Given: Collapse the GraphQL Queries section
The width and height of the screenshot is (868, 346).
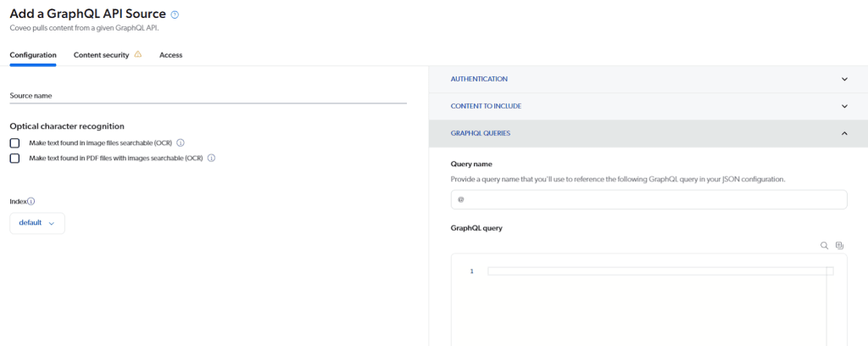Looking at the screenshot, I should coord(843,133).
